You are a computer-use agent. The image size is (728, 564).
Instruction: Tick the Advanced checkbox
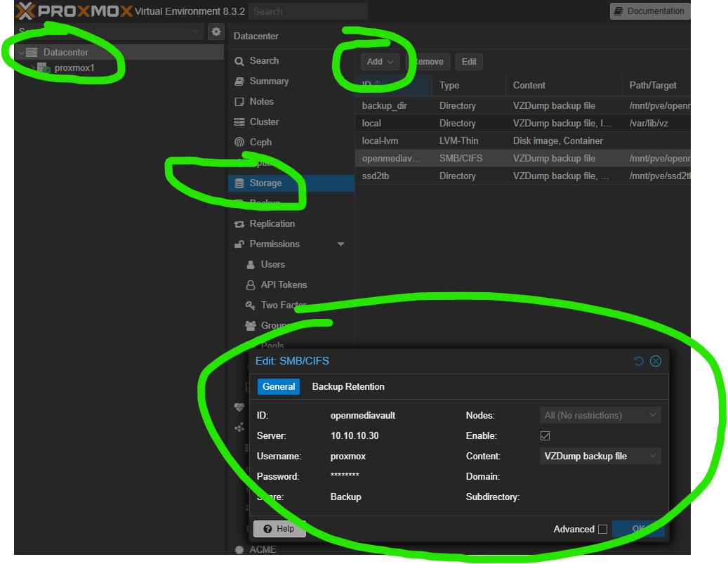click(602, 530)
